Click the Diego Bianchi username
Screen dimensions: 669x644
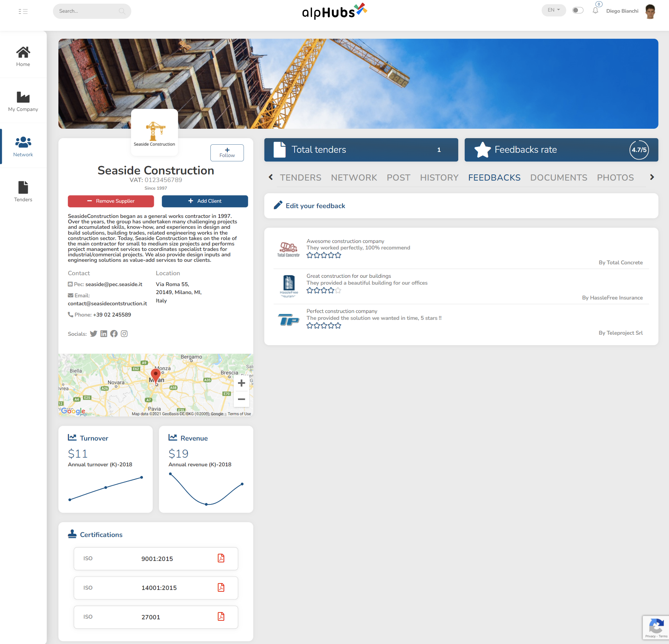pos(622,11)
